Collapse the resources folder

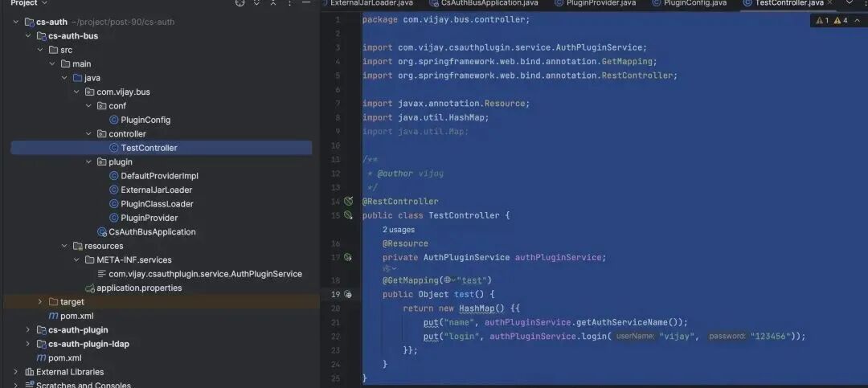click(64, 246)
